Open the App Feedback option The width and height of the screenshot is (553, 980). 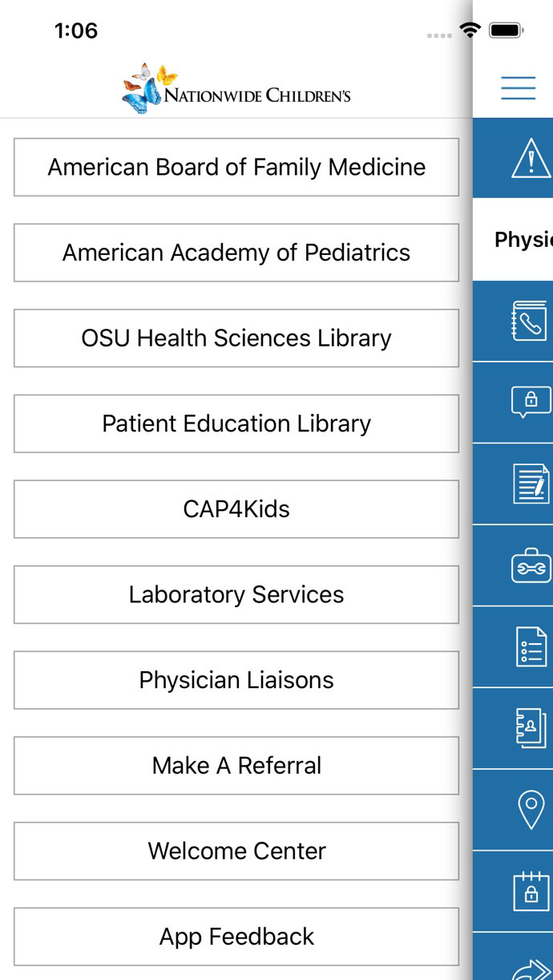click(x=236, y=937)
